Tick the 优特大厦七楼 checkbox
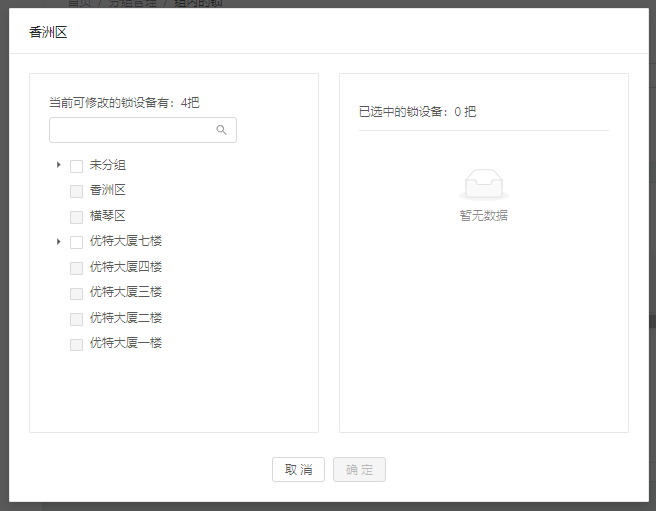The image size is (656, 511). pos(76,242)
